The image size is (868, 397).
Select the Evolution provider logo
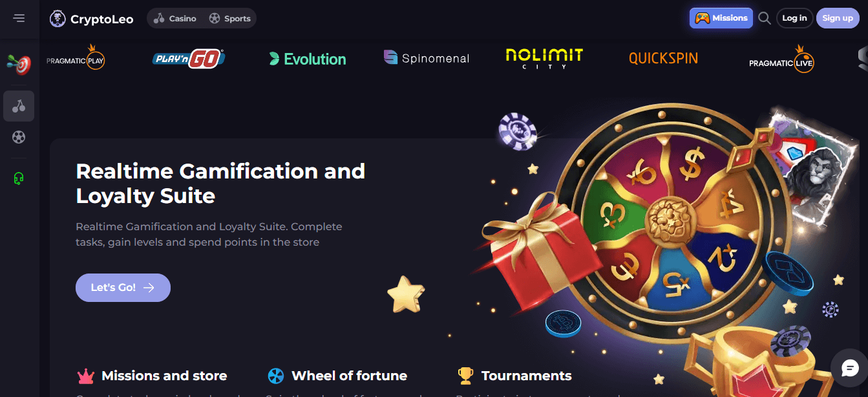coord(308,59)
